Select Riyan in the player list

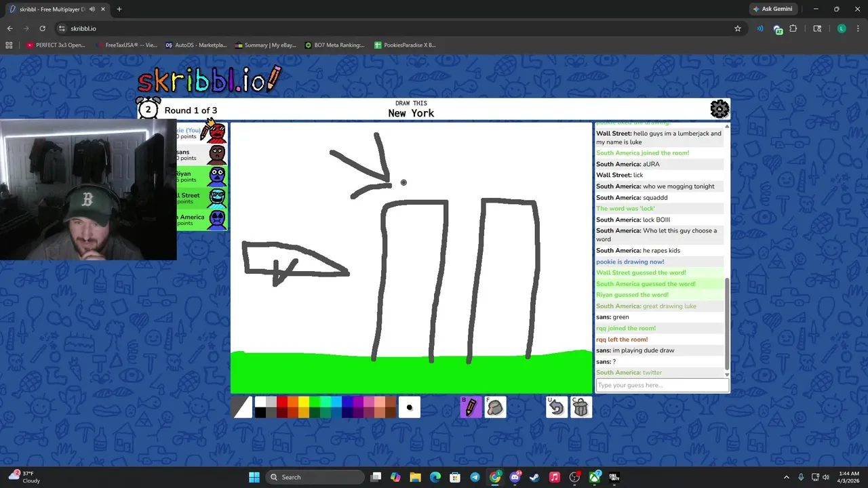[202, 177]
